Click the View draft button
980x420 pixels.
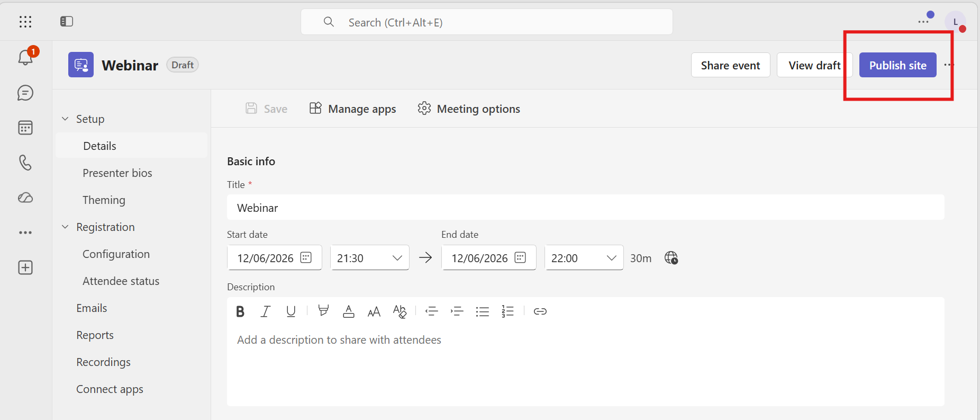coord(814,65)
